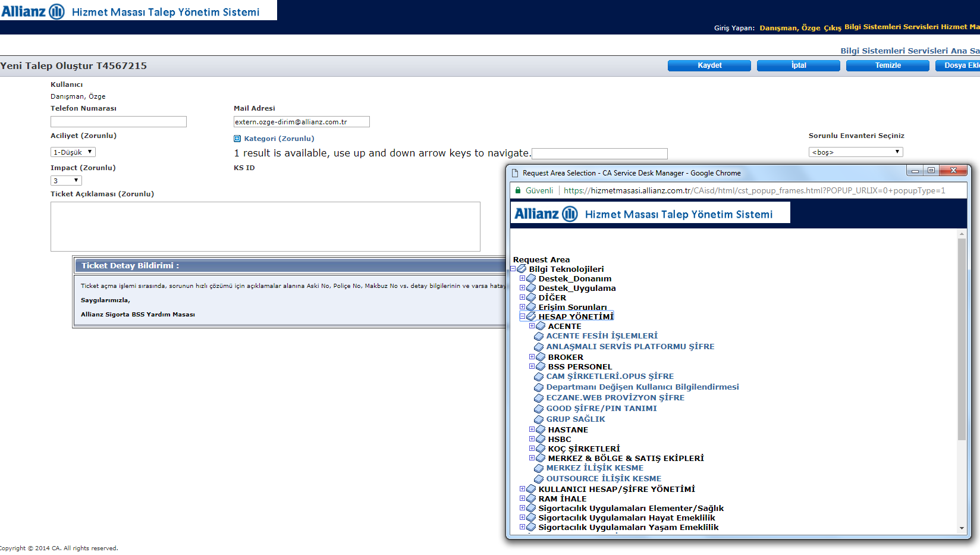Expand the RAM İHALE node
The height and width of the screenshot is (555, 980).
[x=523, y=498]
